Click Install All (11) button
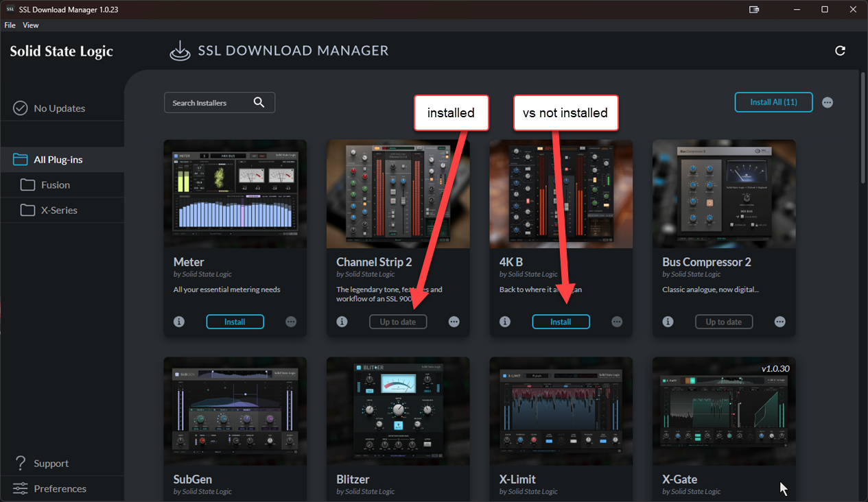The width and height of the screenshot is (868, 502). [x=774, y=102]
